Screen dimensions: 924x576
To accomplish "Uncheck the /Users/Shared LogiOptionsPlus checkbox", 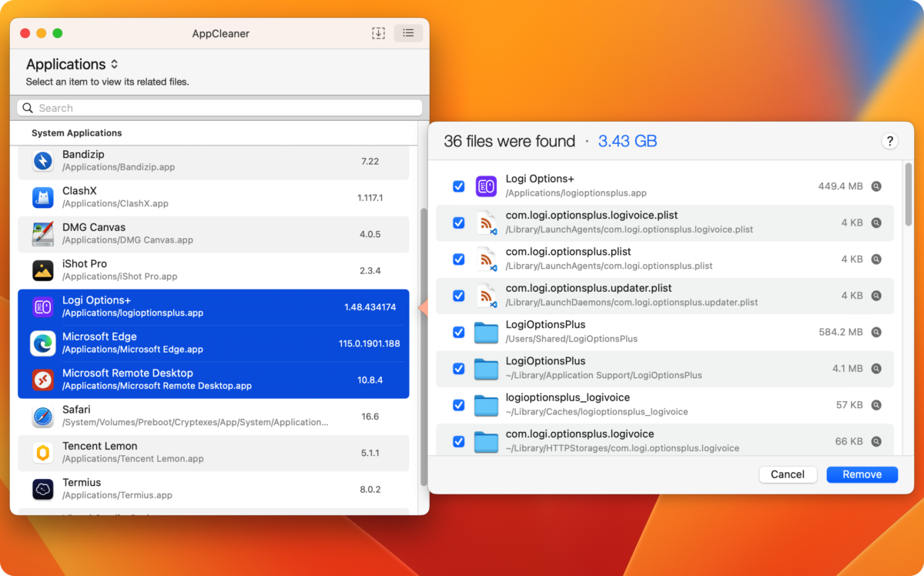I will 459,332.
